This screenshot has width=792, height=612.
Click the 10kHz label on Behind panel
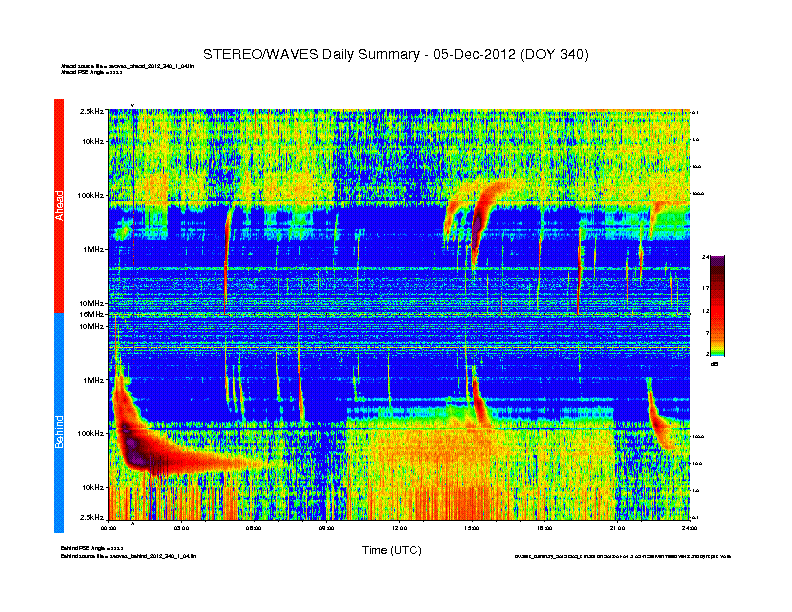[x=92, y=487]
